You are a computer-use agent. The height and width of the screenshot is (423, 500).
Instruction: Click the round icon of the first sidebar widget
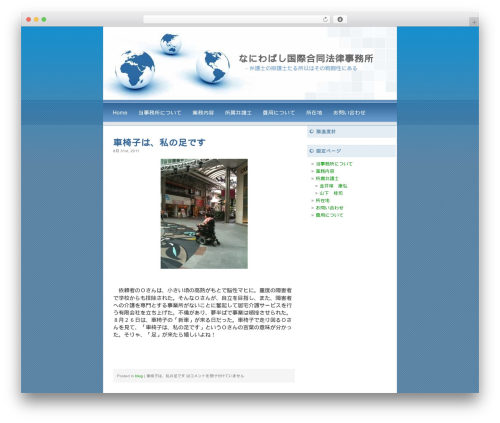coord(312,131)
